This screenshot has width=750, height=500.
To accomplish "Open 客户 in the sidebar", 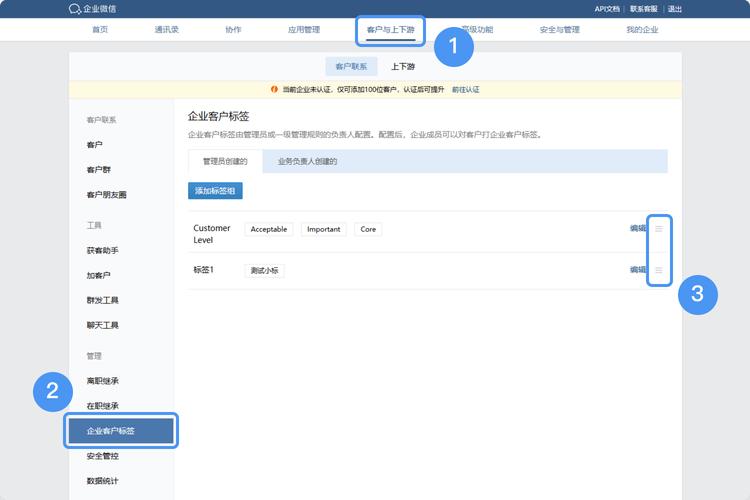I will pyautogui.click(x=94, y=144).
